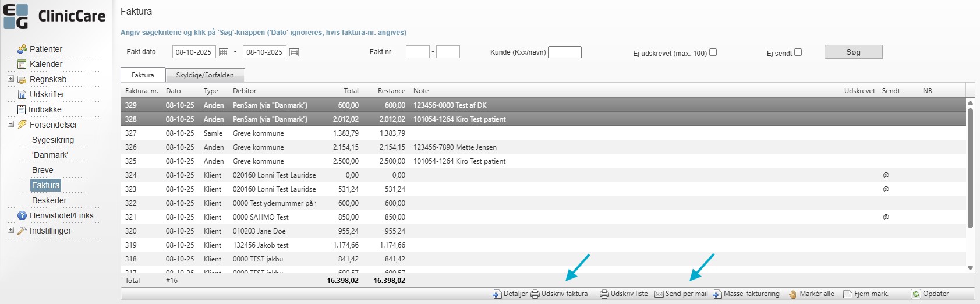Click the Detaljer icon in bottom toolbar
The width and height of the screenshot is (980, 304).
click(497, 294)
